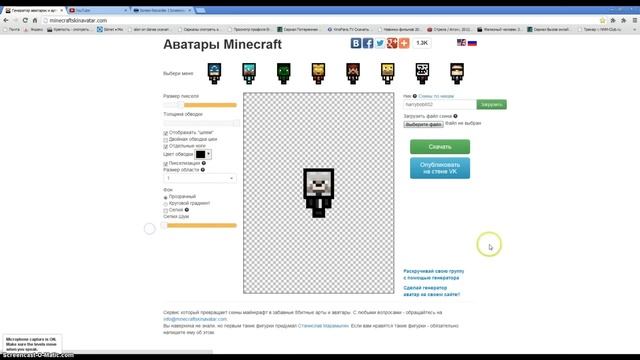This screenshot has height=360, width=640.
Task: Pick the teal diamond-style meme avatar
Action: pos(249,73)
